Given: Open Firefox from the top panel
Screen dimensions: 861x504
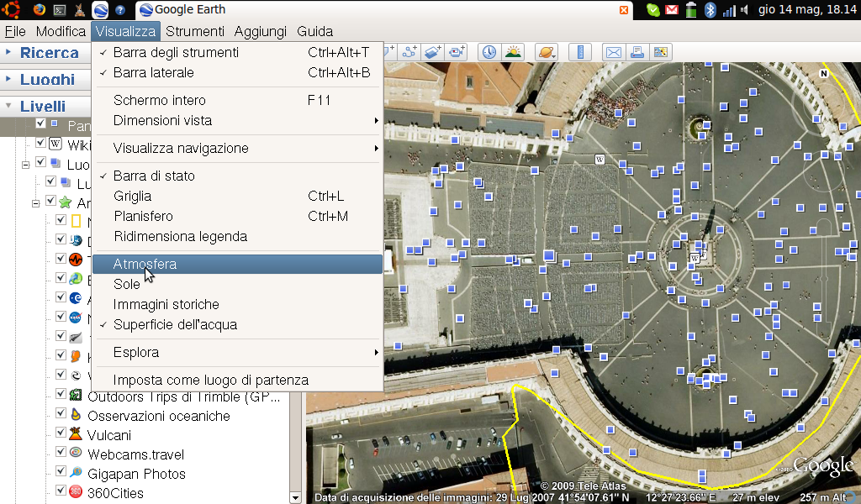Looking at the screenshot, I should [39, 9].
